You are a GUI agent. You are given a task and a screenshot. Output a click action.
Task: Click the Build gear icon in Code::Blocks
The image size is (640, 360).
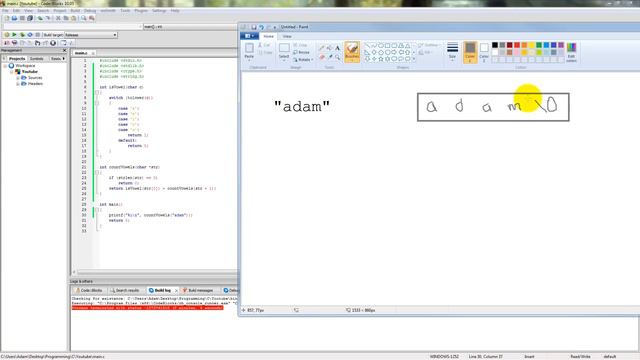point(7,35)
